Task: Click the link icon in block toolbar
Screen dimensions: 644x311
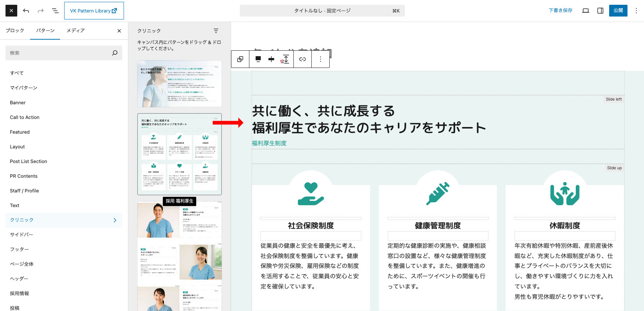Action: coord(303,59)
